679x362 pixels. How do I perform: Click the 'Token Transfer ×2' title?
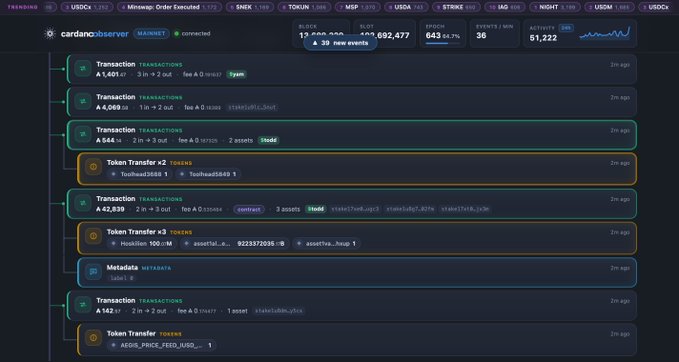136,163
